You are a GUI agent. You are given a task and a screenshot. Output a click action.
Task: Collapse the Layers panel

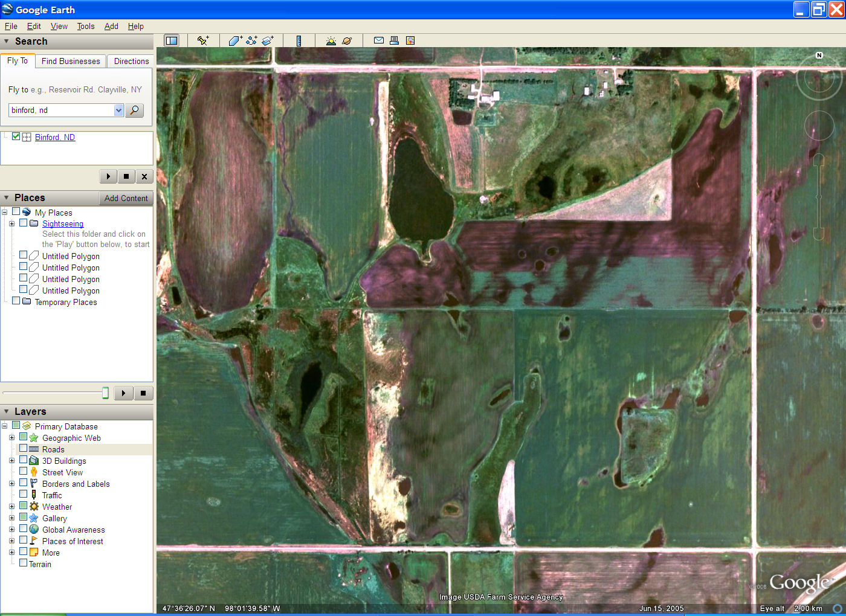[x=7, y=411]
